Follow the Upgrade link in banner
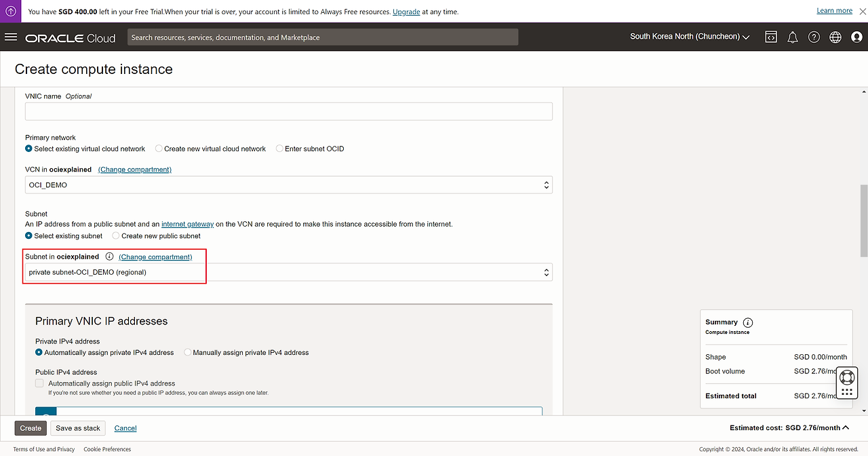The width and height of the screenshot is (868, 456). pyautogui.click(x=406, y=12)
